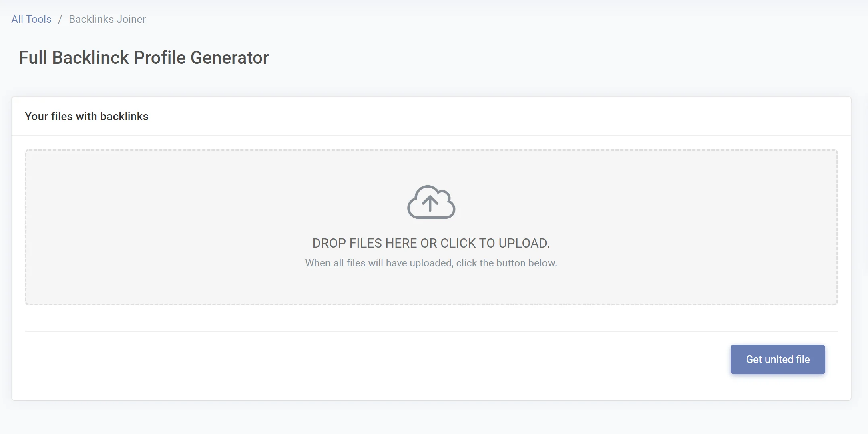Select the Backlinks Joiner breadcrumb item
Screen dimensions: 868x434
click(x=107, y=19)
